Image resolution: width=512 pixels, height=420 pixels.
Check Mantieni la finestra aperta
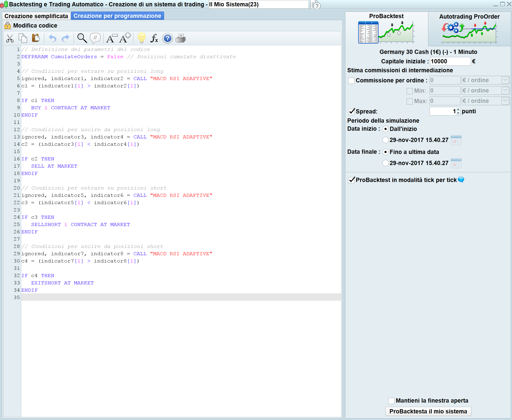(391, 401)
